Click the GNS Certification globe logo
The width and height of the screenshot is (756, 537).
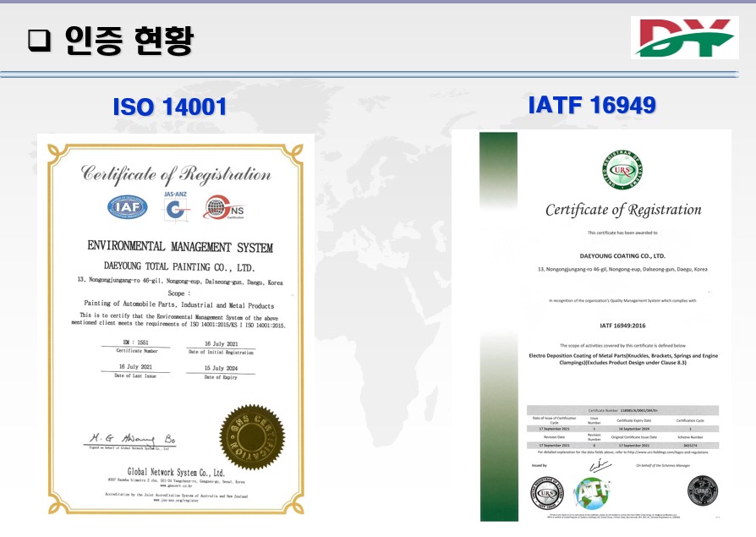pos(225,207)
